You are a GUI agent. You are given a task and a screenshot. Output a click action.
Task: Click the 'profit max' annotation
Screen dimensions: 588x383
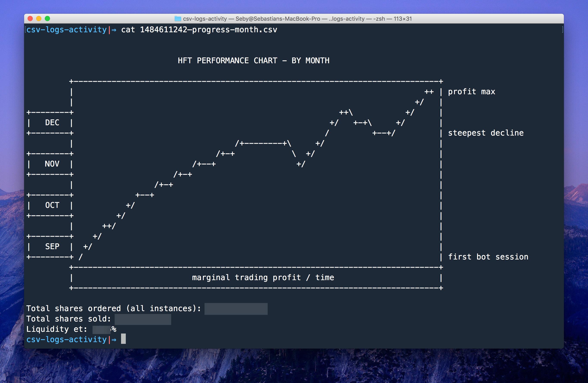coord(471,92)
